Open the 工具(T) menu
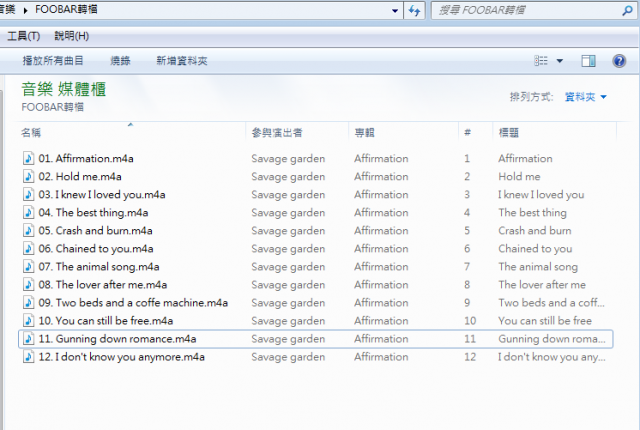The image size is (640, 430). [x=23, y=36]
